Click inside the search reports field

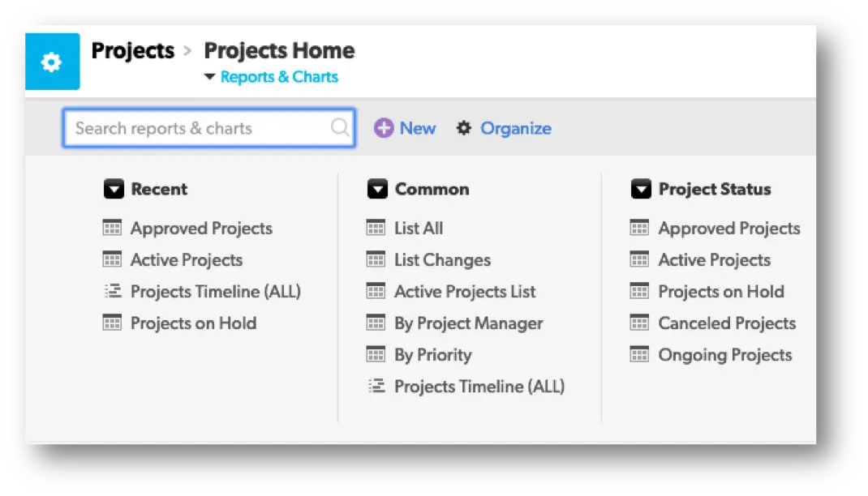(x=195, y=127)
